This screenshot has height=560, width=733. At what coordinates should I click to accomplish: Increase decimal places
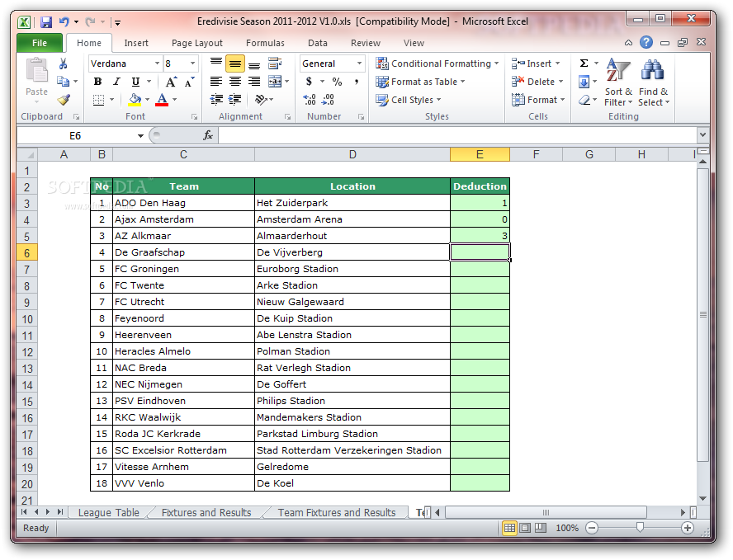point(310,100)
